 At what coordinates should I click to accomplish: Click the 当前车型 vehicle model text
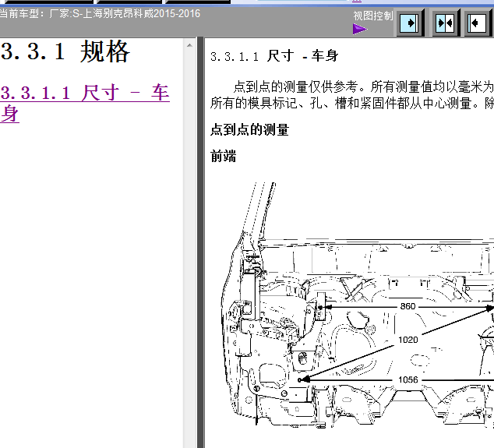point(100,13)
